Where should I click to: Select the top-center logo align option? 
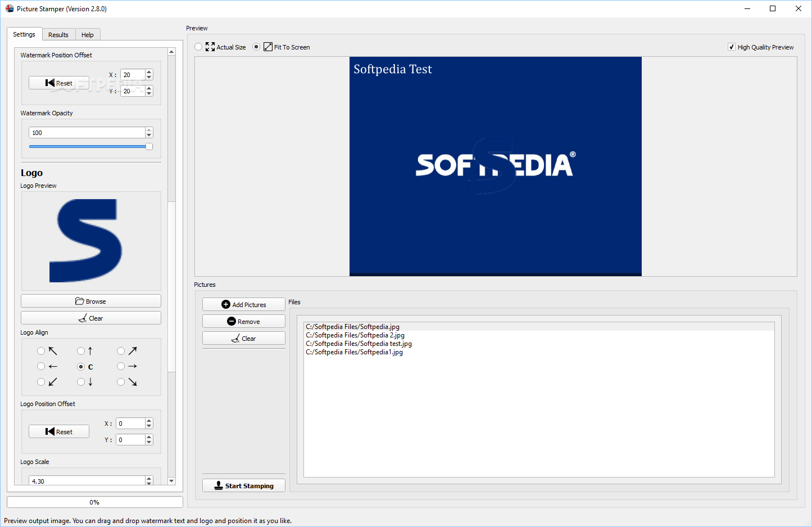(81, 351)
